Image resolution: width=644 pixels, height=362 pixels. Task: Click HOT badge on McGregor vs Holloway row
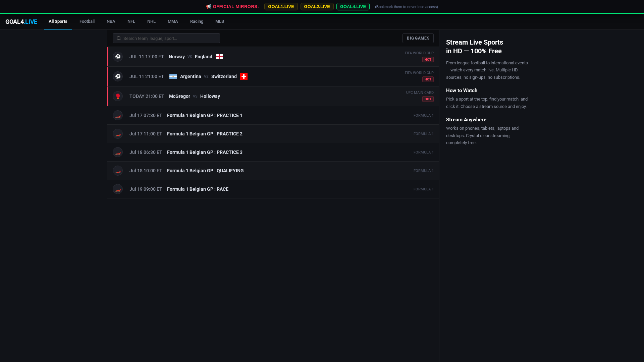428,99
